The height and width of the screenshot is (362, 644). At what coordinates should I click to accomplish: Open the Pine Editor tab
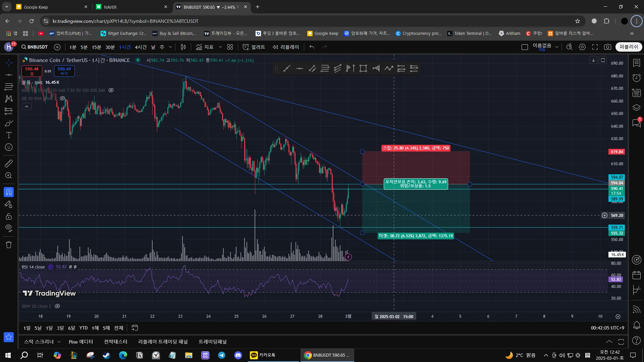click(80, 342)
